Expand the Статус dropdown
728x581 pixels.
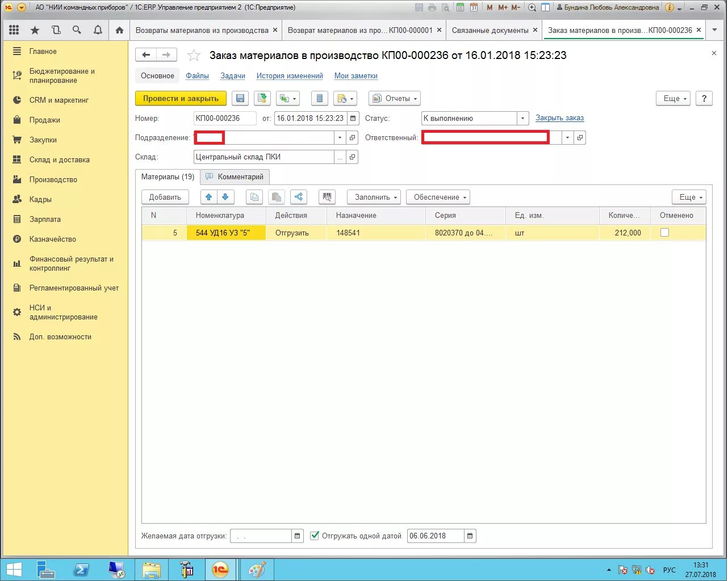click(523, 119)
